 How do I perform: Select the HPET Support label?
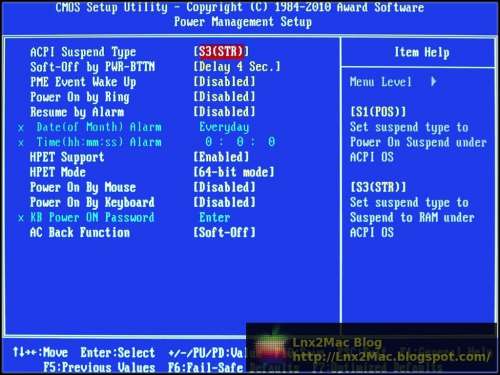click(67, 157)
